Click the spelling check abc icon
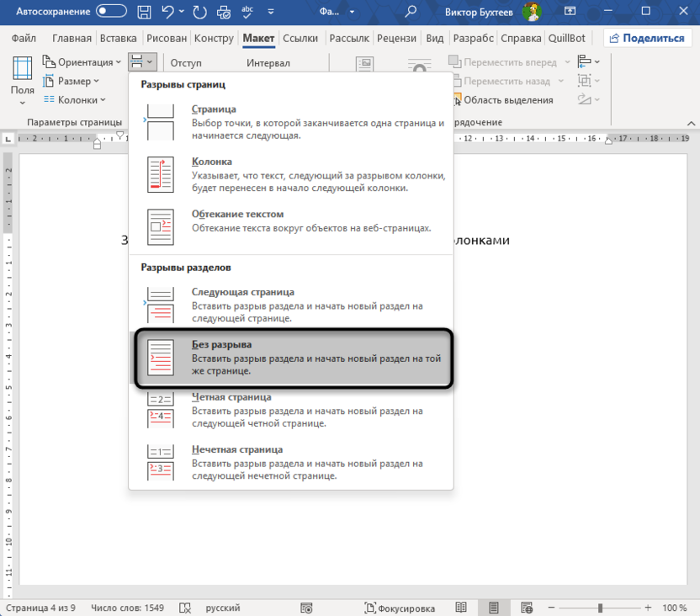Image resolution: width=700 pixels, height=616 pixels. point(247,12)
